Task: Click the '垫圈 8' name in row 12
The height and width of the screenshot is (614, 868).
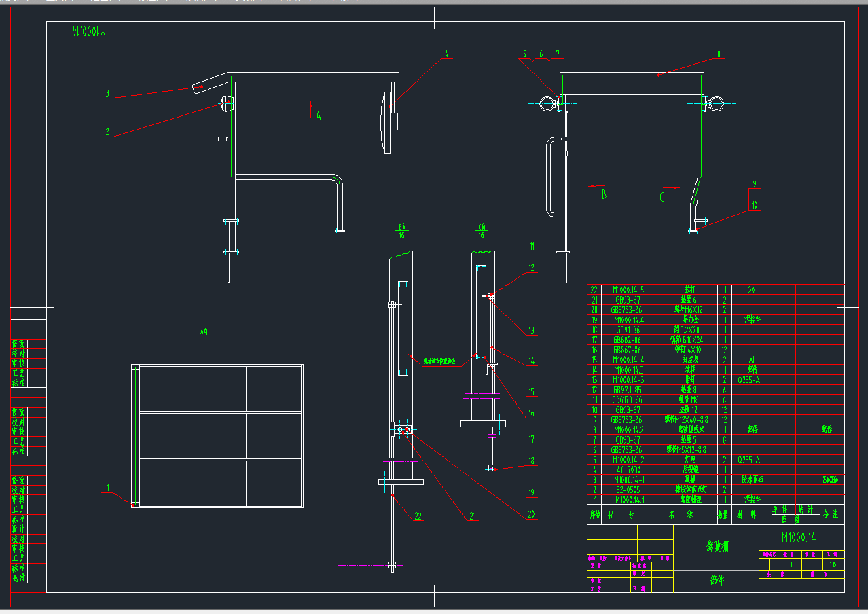Action: click(689, 390)
